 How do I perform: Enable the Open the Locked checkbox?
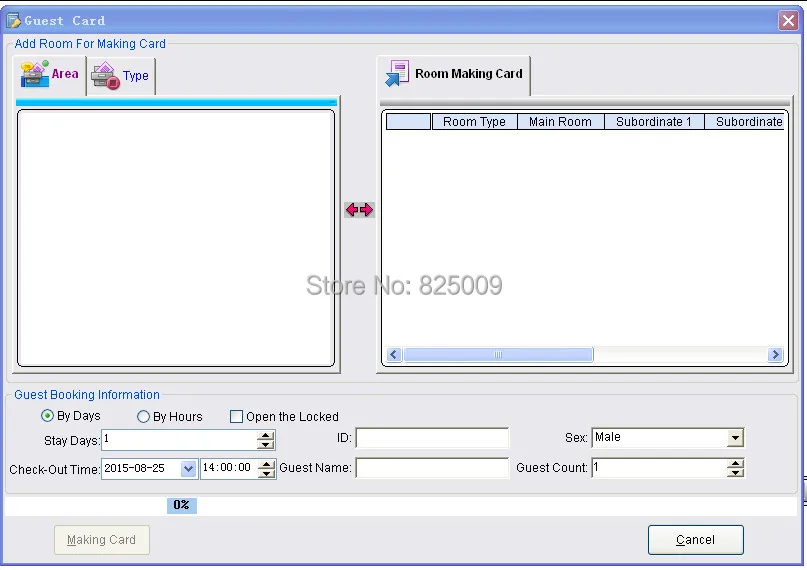coord(236,417)
